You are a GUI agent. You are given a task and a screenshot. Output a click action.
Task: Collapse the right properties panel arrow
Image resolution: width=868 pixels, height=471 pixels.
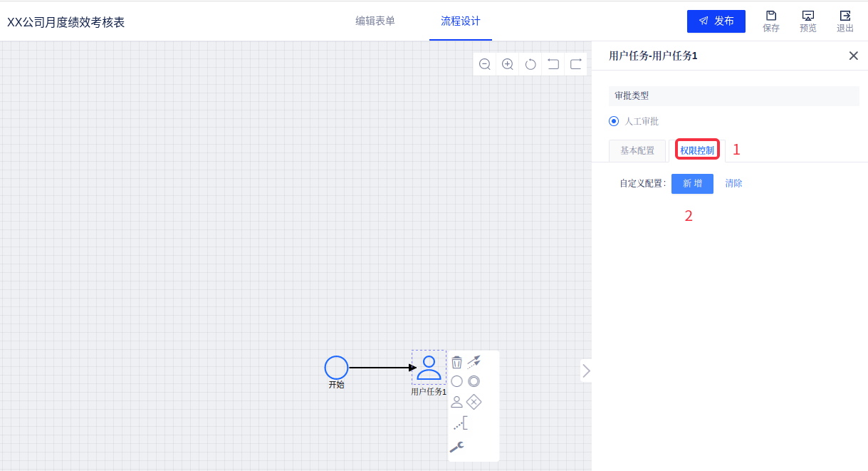[x=586, y=371]
